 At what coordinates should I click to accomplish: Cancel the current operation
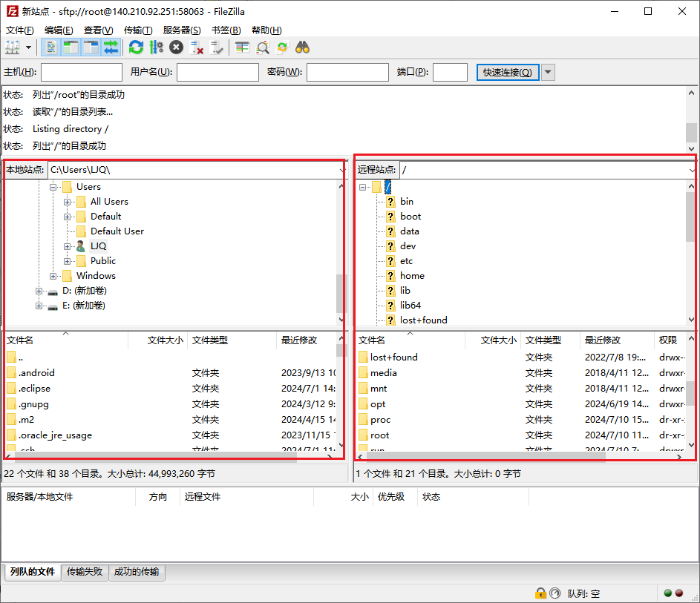[x=177, y=47]
